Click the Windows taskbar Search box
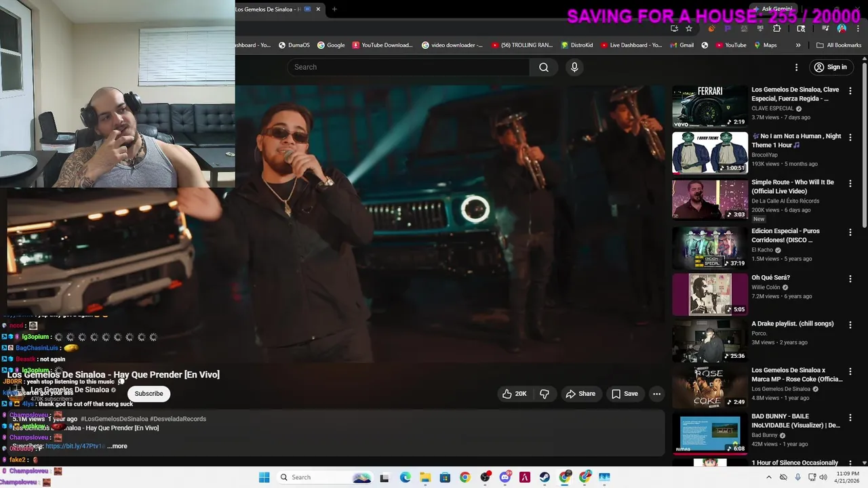The image size is (868, 488). point(324,477)
